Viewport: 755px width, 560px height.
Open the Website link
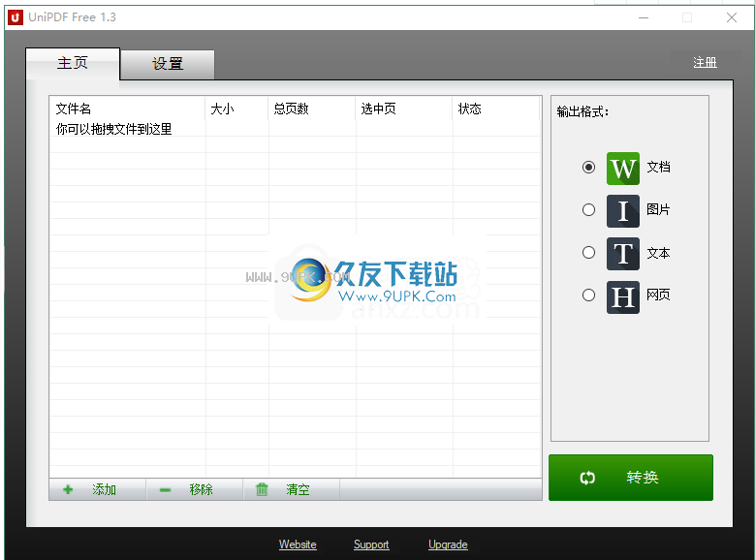point(298,544)
